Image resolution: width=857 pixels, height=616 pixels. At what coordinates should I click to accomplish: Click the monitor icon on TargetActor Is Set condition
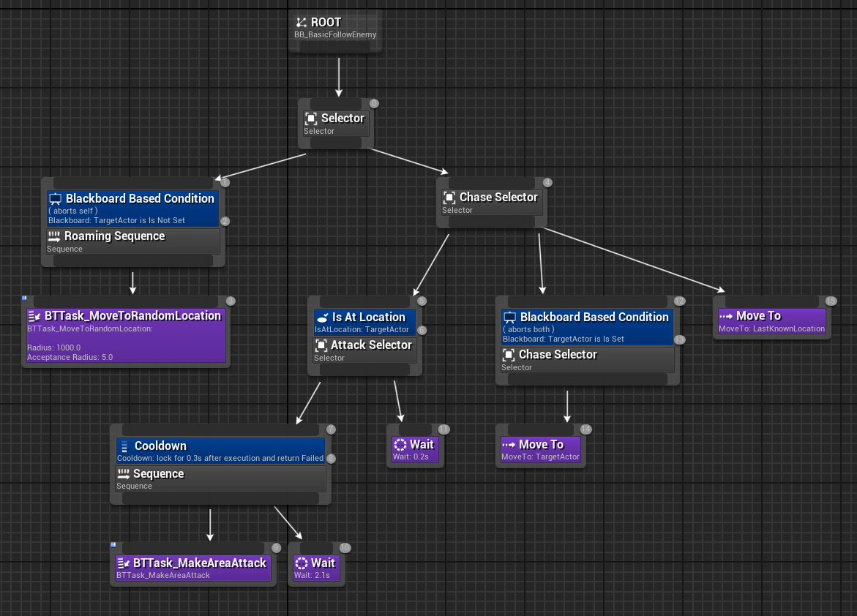tap(509, 318)
